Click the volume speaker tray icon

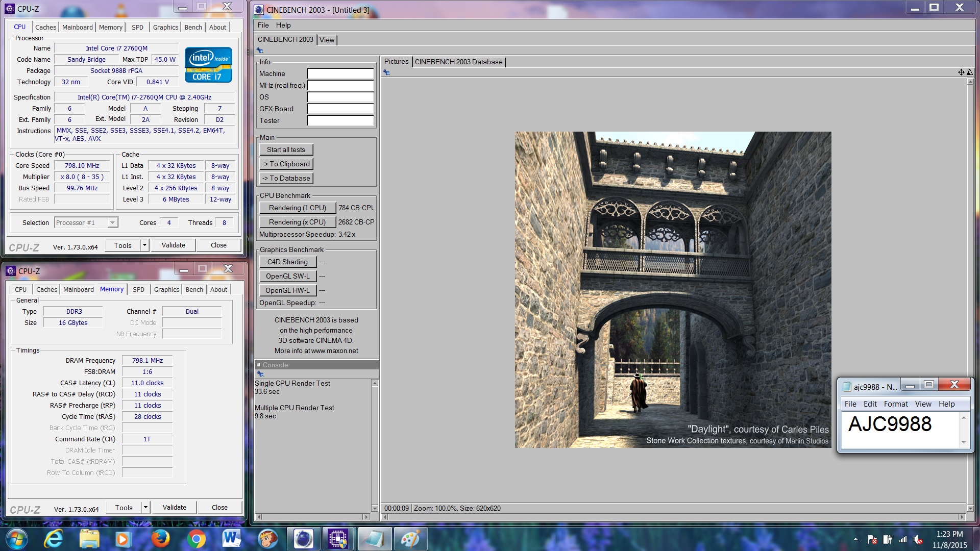coord(918,539)
